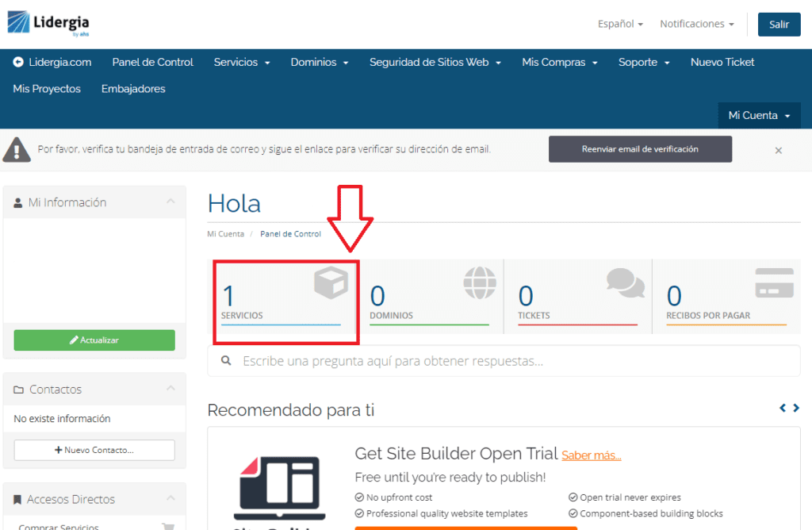Image resolution: width=812 pixels, height=530 pixels.
Task: Collapse the Contactos panel
Action: coord(171,388)
